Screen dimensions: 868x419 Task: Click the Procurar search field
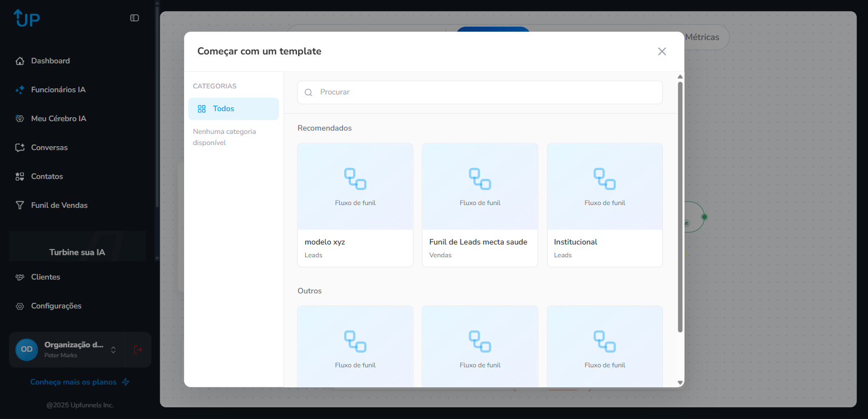click(x=479, y=92)
